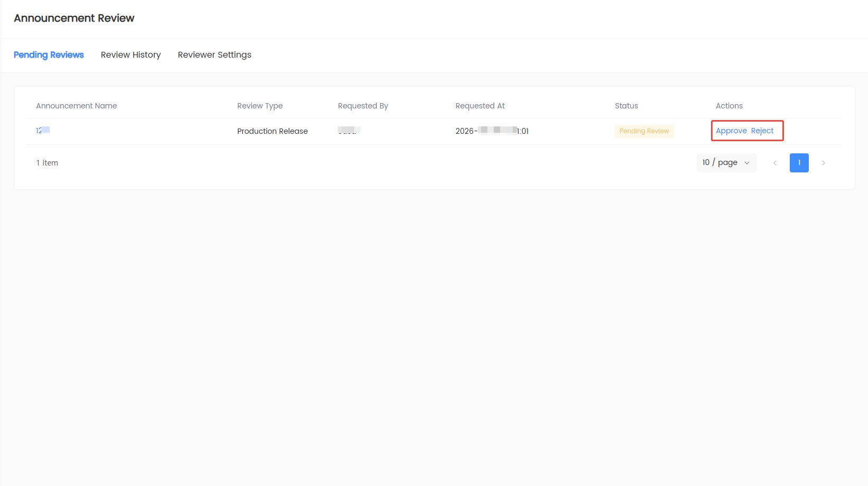Approve the Production Release announcement
The image size is (868, 486).
coord(731,131)
